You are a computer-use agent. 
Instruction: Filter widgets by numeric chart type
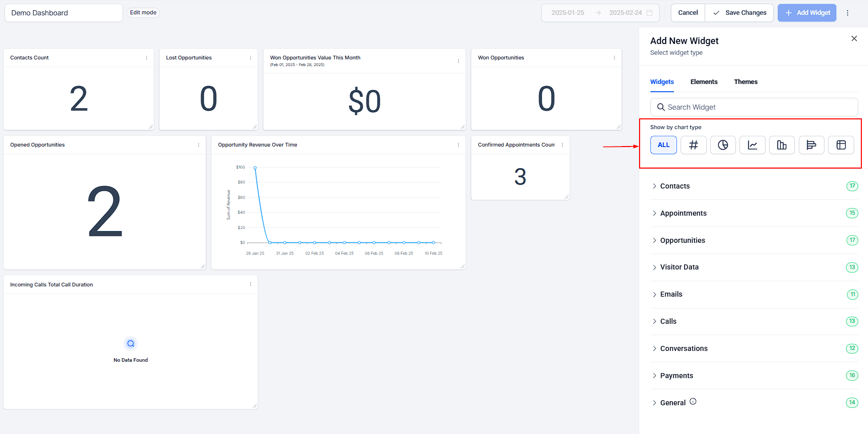[x=693, y=145]
